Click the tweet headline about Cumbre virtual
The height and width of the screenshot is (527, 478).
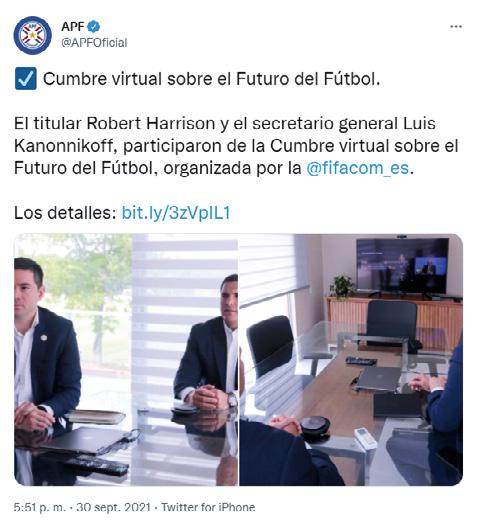[x=211, y=79]
